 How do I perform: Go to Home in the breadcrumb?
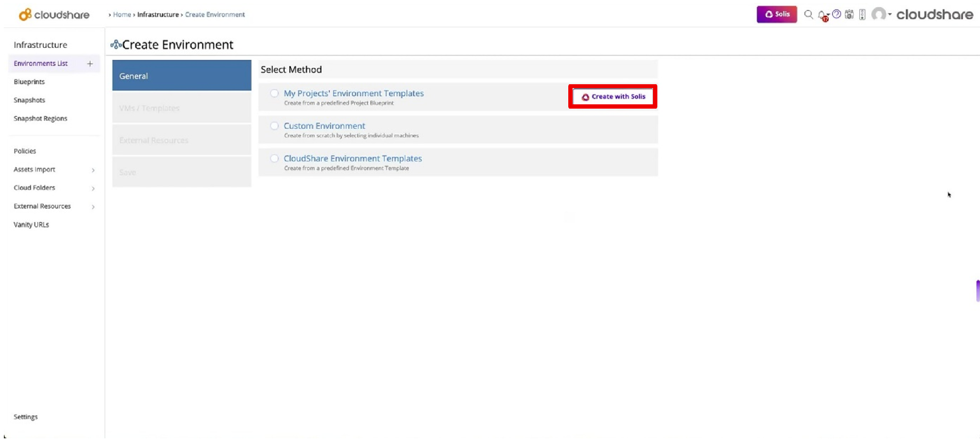pyautogui.click(x=122, y=15)
